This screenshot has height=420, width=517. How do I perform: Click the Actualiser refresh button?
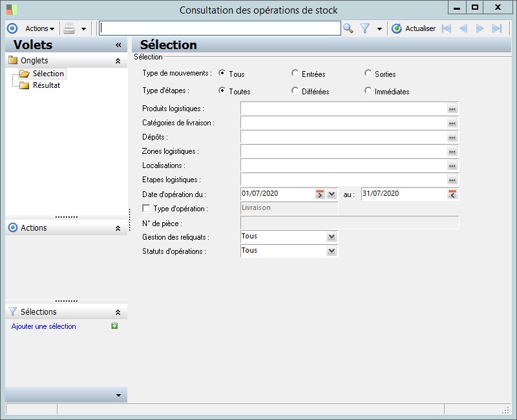(414, 28)
